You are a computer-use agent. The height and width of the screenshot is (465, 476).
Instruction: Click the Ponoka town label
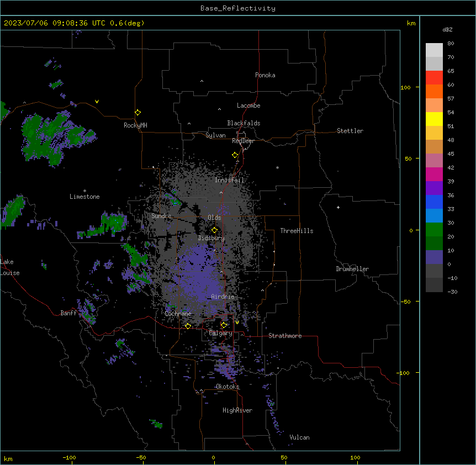click(265, 75)
